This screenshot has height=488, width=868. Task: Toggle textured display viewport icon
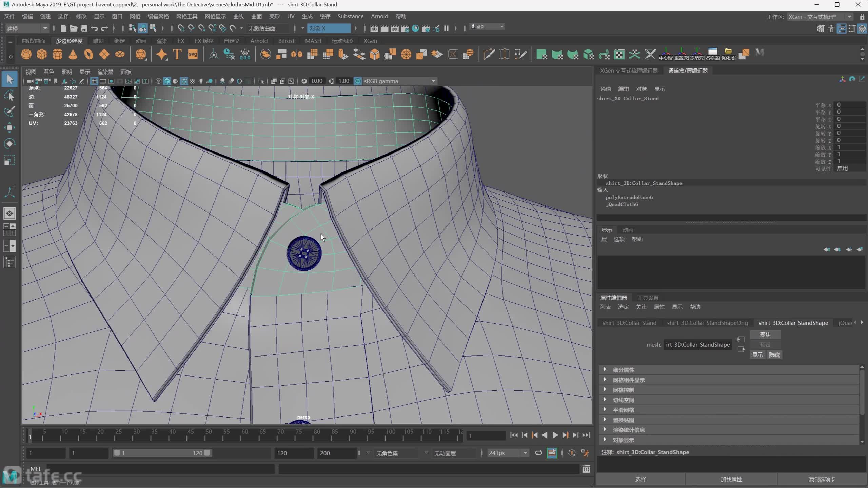tap(192, 81)
